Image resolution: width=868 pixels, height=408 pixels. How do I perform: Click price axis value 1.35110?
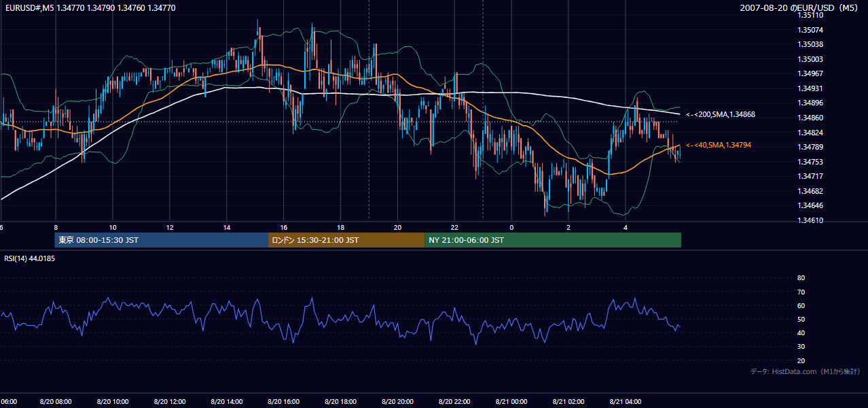[810, 15]
